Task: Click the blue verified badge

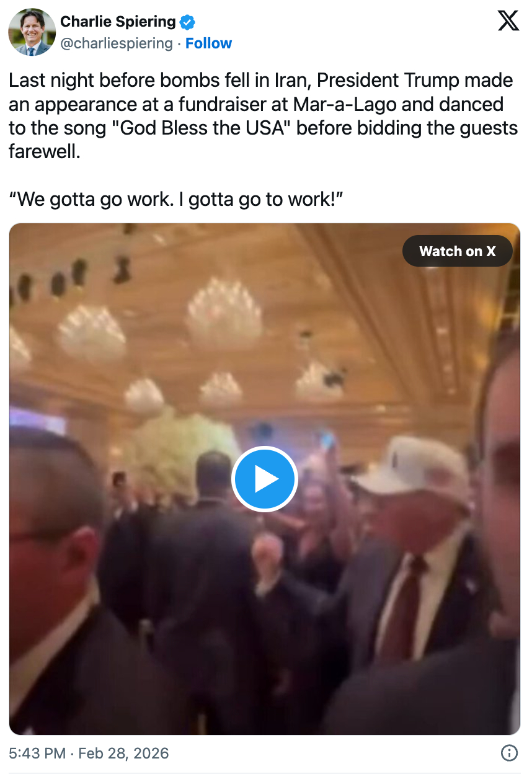Action: pyautogui.click(x=187, y=22)
